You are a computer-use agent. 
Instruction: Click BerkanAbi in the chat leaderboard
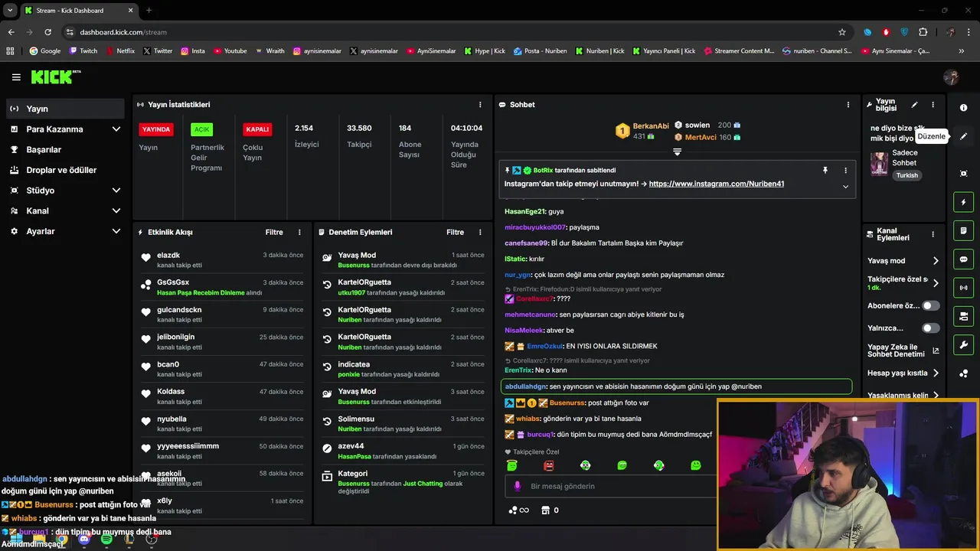point(651,126)
